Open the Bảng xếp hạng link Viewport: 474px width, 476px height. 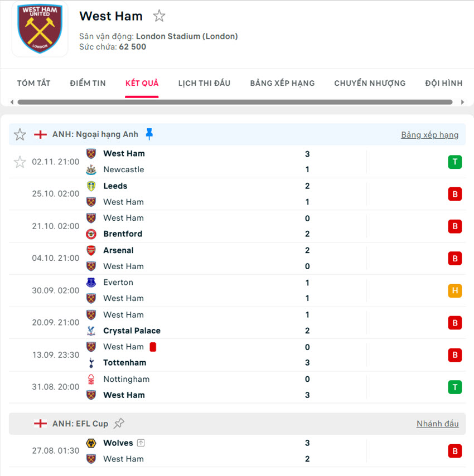[430, 134]
